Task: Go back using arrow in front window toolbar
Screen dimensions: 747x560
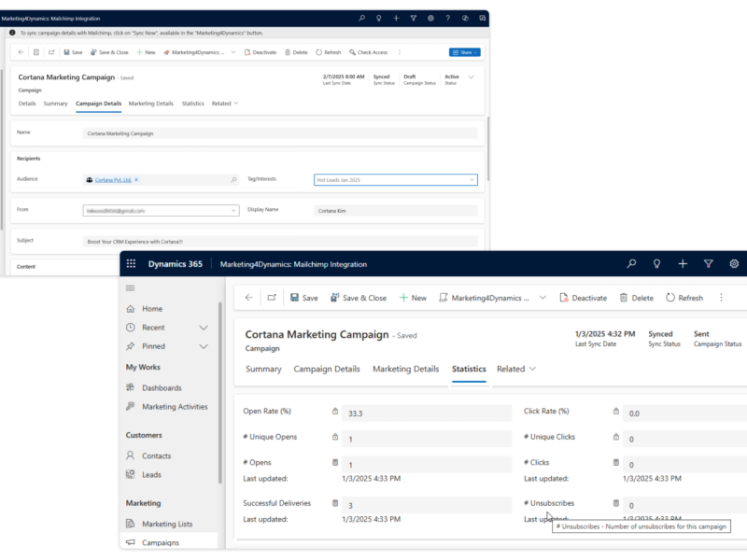Action: 248,298
